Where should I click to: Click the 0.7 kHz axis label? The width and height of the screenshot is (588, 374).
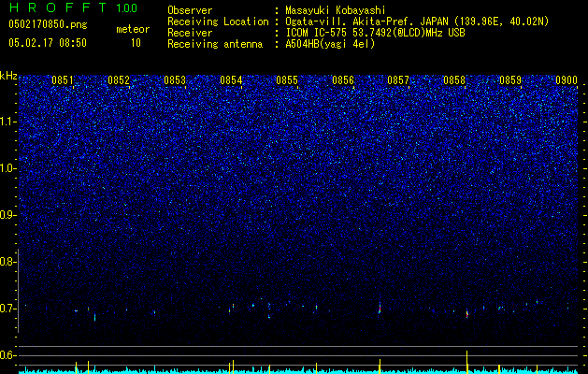[x=7, y=309]
